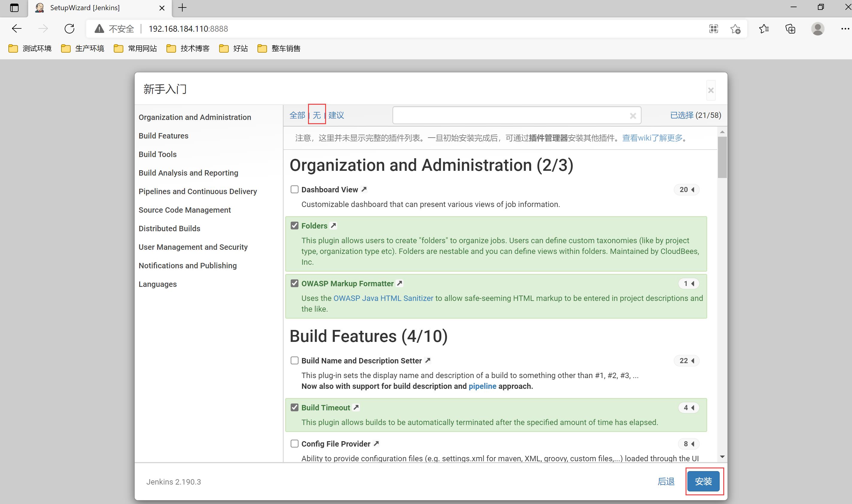Jump to Languages category
The height and width of the screenshot is (504, 852).
pos(158,284)
